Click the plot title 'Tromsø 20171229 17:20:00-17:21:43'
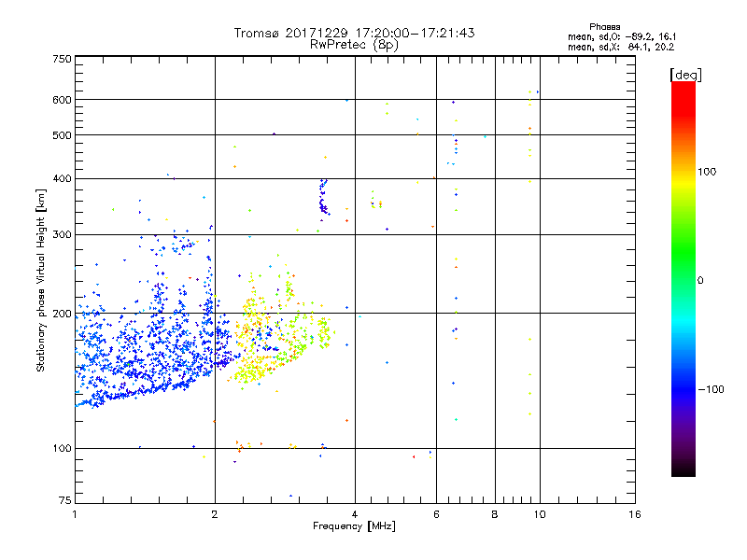Viewport: 747px width, 560px height. [x=354, y=33]
